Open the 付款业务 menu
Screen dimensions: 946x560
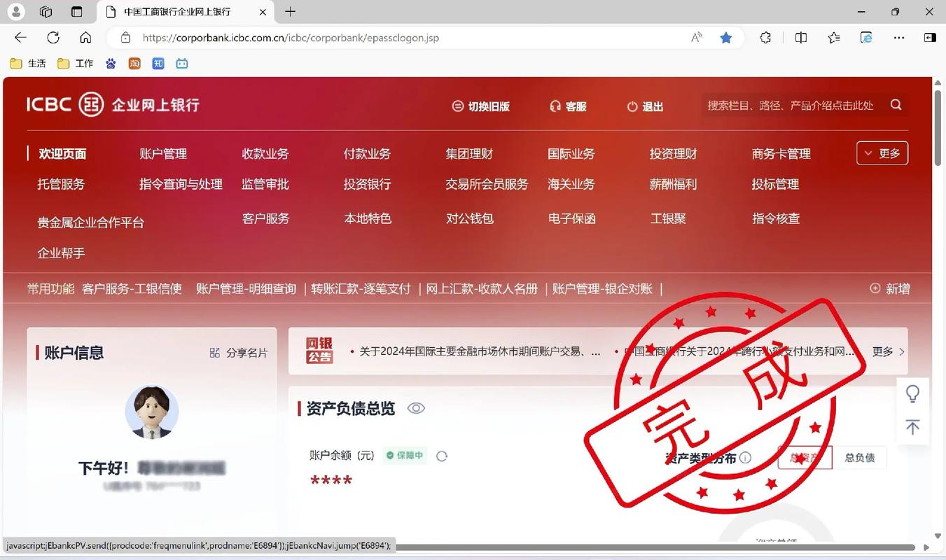pyautogui.click(x=367, y=154)
